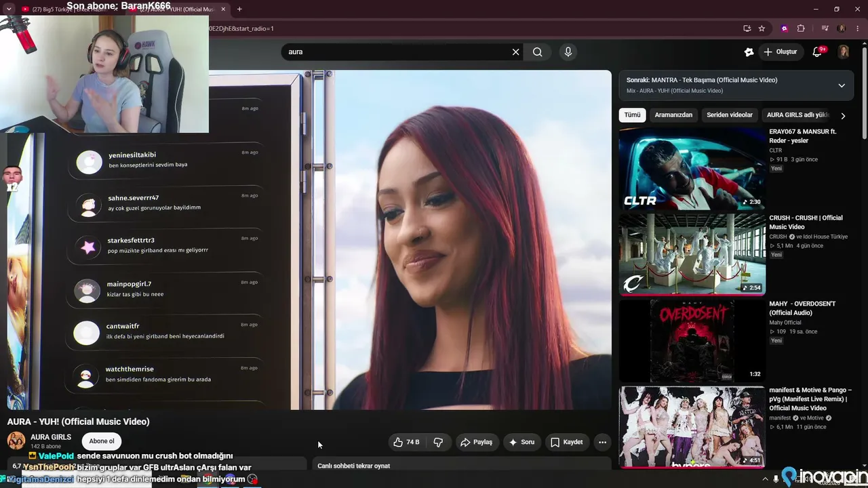Close the AURA - YUH! browser tab

coord(223,9)
